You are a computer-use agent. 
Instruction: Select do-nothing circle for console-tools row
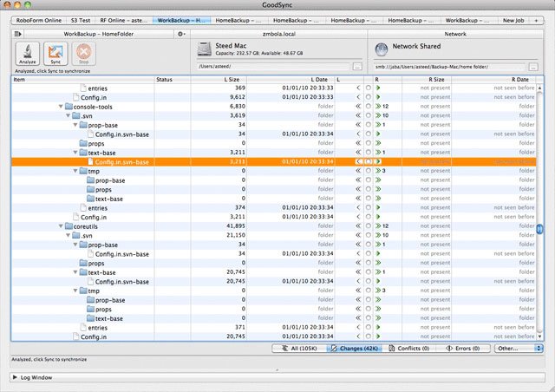pos(369,106)
